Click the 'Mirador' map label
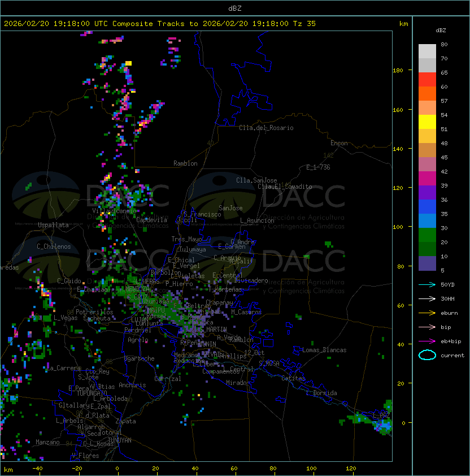Image resolution: width=470 pixels, height=476 pixels. (x=238, y=383)
